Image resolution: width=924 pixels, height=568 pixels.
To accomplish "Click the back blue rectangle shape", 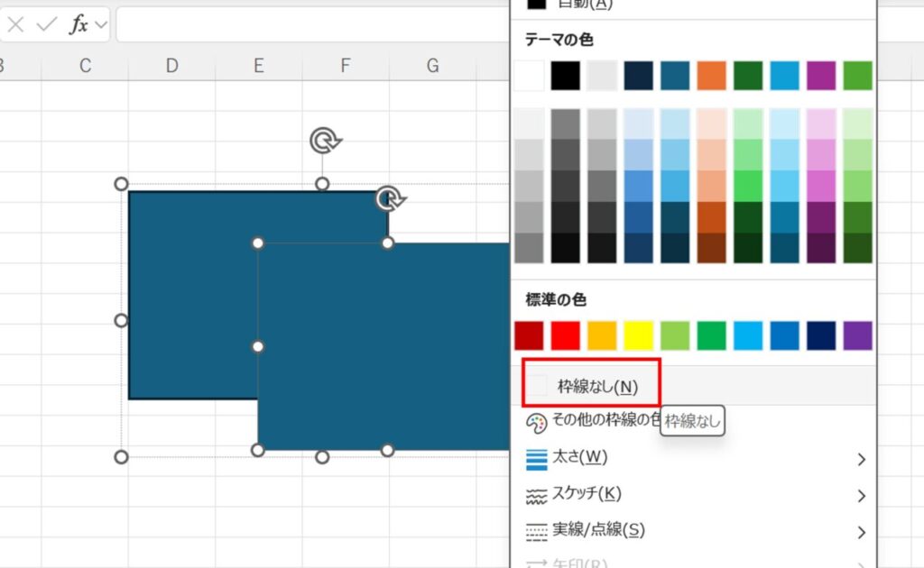I will (x=192, y=294).
